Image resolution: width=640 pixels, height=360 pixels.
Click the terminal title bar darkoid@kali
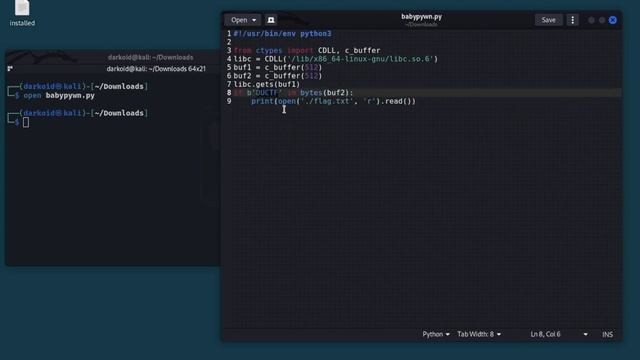click(150, 57)
